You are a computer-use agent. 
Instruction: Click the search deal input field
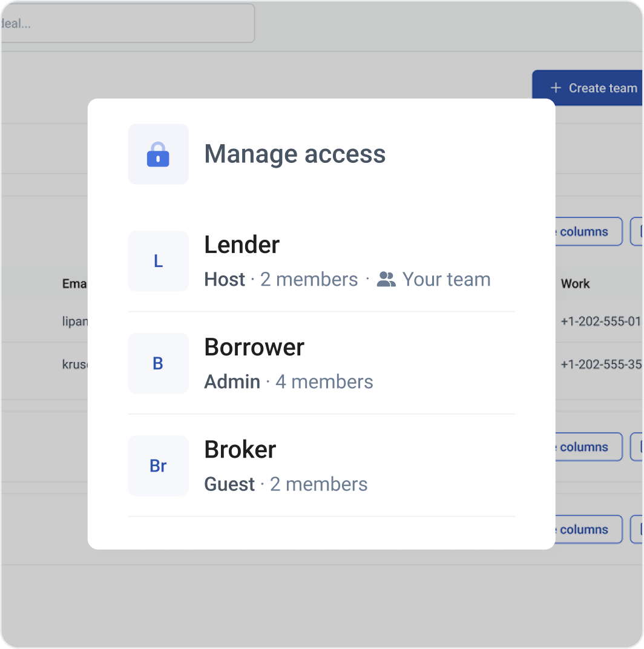pos(127,24)
